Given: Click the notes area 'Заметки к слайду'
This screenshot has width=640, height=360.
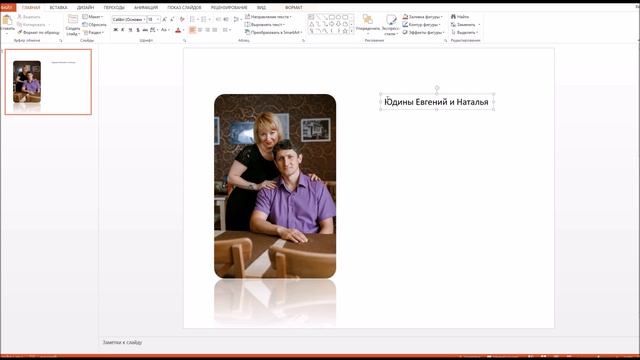Looking at the screenshot, I should pos(122,342).
